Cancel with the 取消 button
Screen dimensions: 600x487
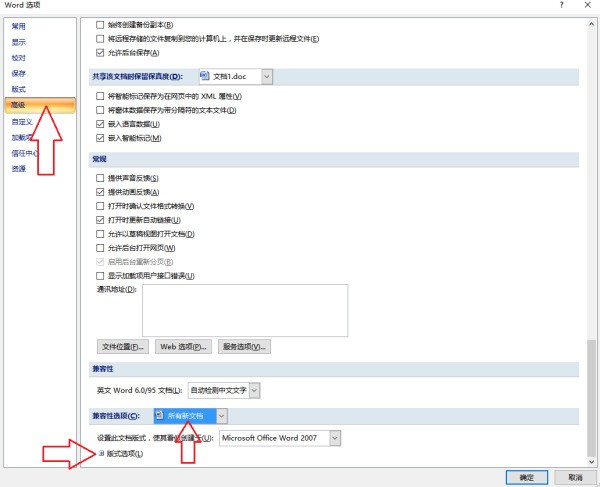point(575,477)
